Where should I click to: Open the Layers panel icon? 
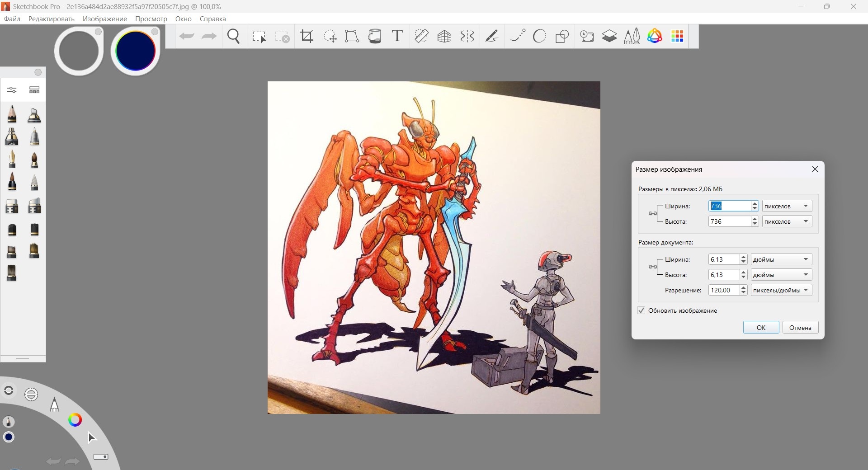pyautogui.click(x=609, y=36)
